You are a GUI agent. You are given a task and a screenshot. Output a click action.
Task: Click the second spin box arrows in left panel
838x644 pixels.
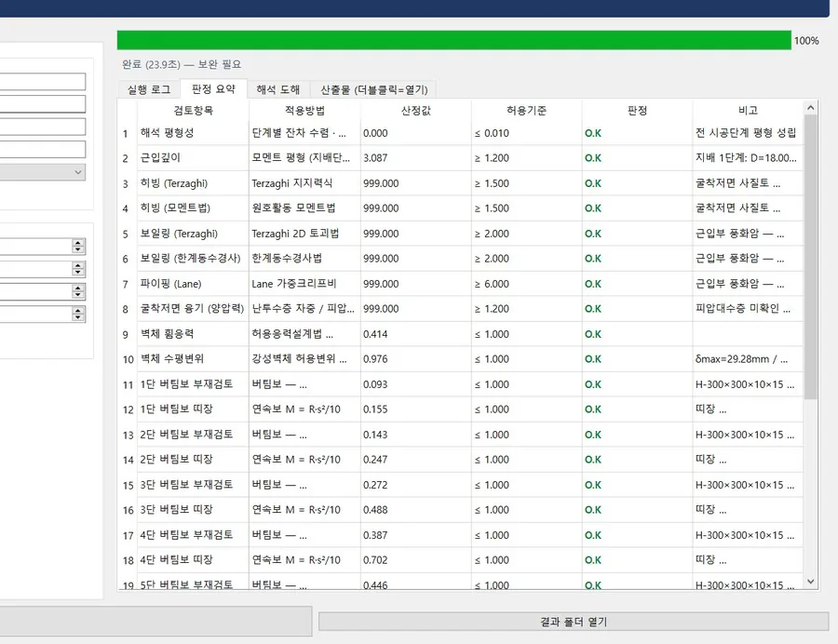point(78,269)
